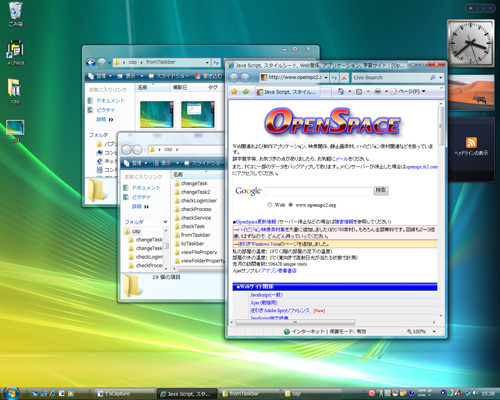
Task: Select the toTaskBar folder in cap list
Action: coord(189,244)
